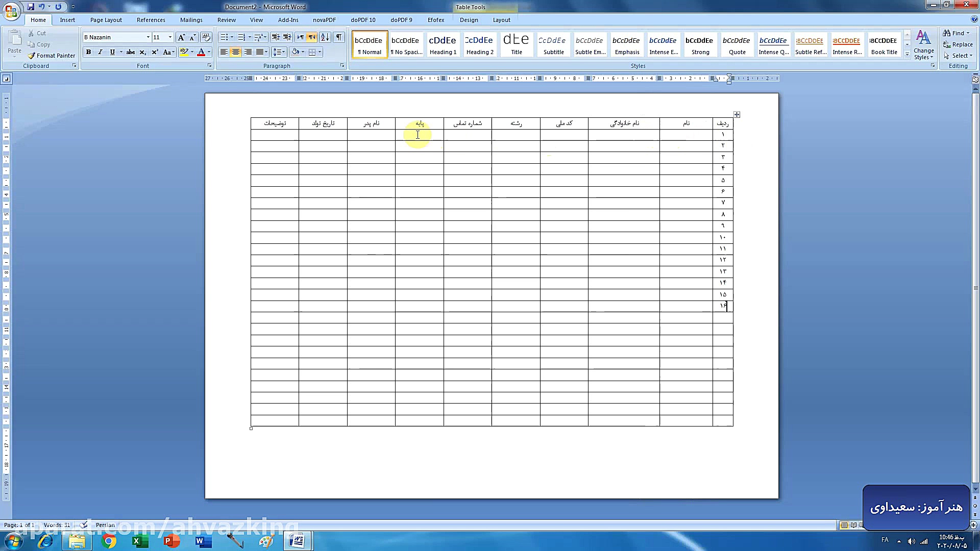Click the Replace button
The width and height of the screenshot is (980, 551).
coord(958,44)
